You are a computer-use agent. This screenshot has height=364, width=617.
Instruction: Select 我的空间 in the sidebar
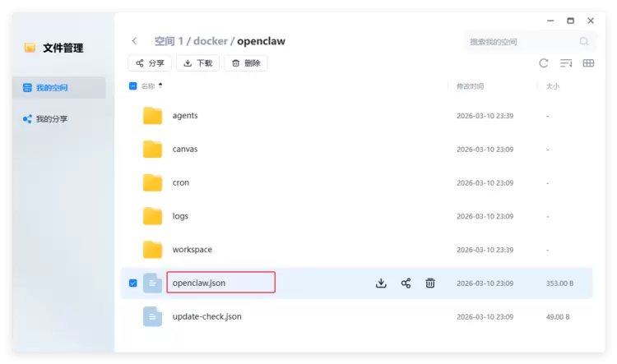(52, 88)
